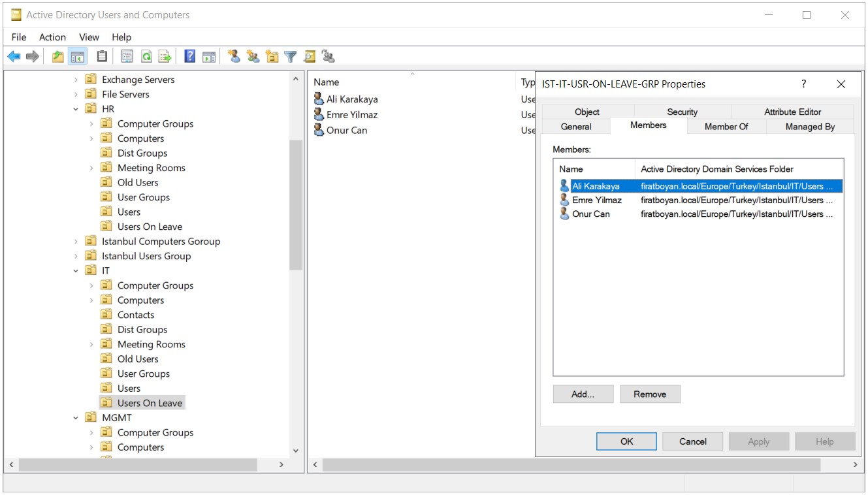
Task: Open the Object tab
Action: click(587, 112)
